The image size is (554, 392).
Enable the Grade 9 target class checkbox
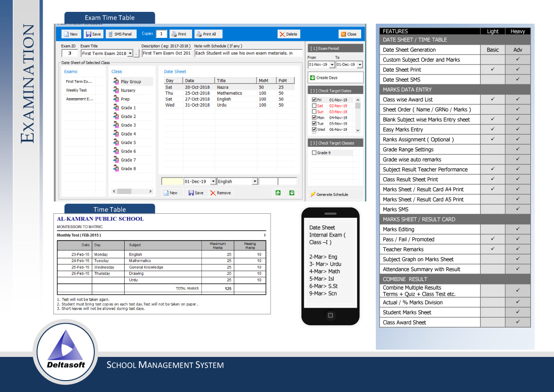(315, 152)
